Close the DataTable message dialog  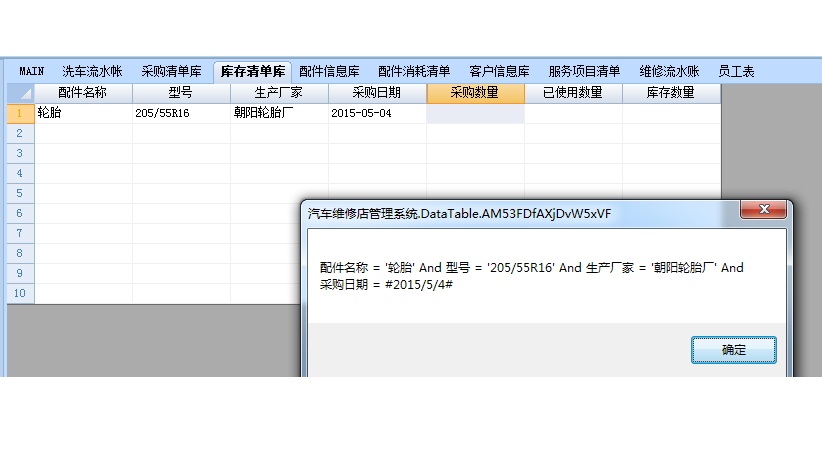pos(763,209)
